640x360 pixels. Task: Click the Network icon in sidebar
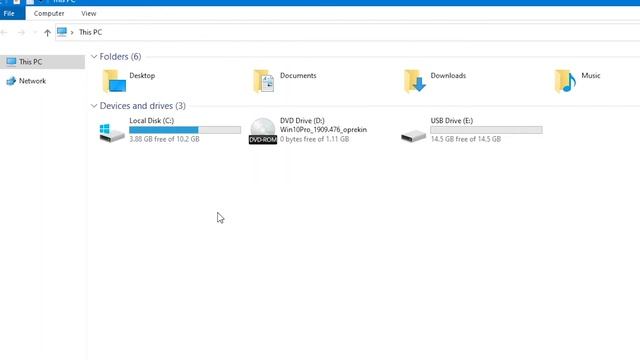click(x=11, y=81)
